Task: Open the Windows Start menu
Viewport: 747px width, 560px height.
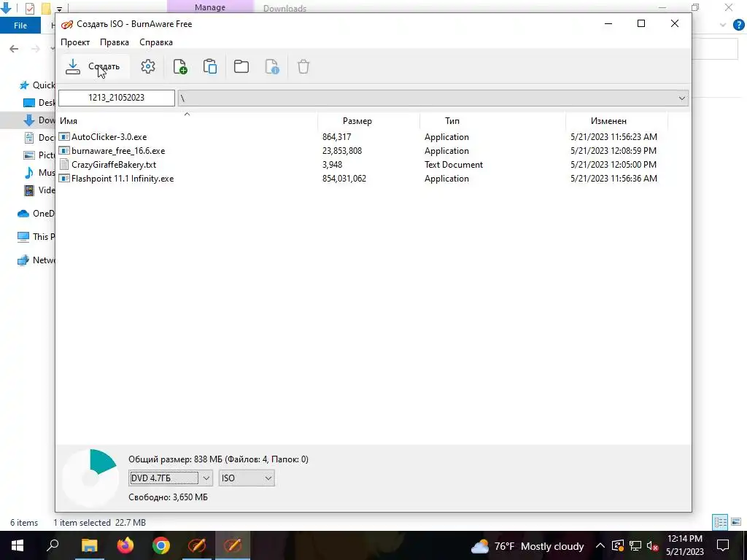Action: [18, 545]
